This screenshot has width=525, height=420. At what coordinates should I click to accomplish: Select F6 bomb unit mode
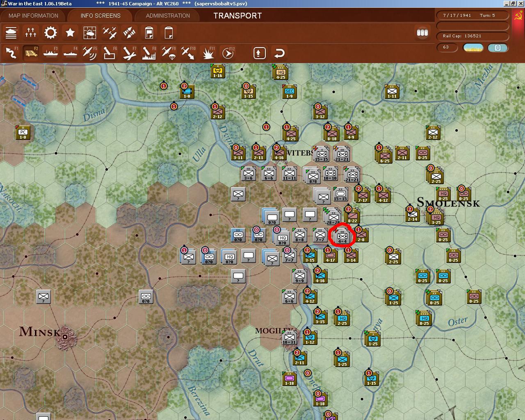coord(110,53)
